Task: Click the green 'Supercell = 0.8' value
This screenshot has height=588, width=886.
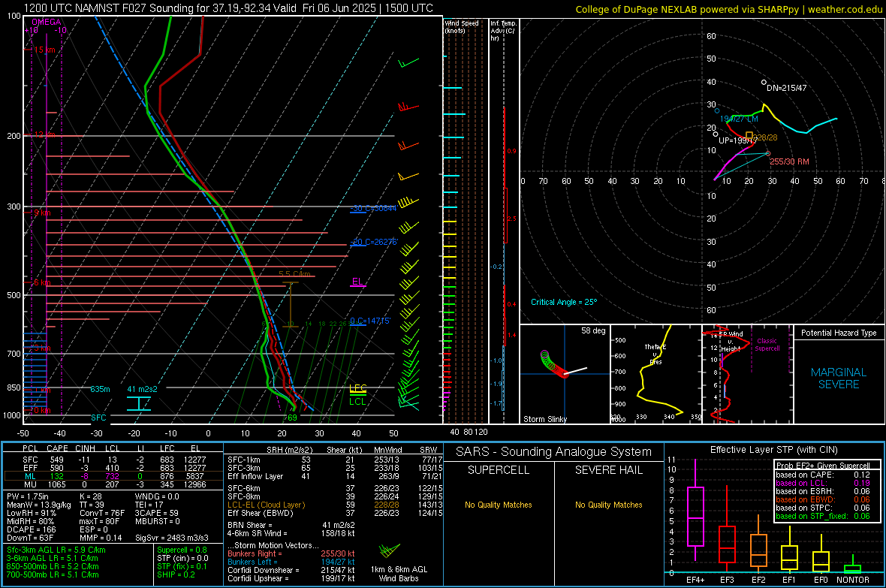Action: tap(182, 550)
